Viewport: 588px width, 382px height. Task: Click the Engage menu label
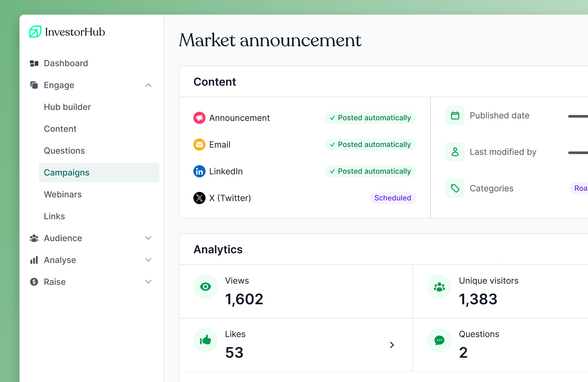[59, 85]
